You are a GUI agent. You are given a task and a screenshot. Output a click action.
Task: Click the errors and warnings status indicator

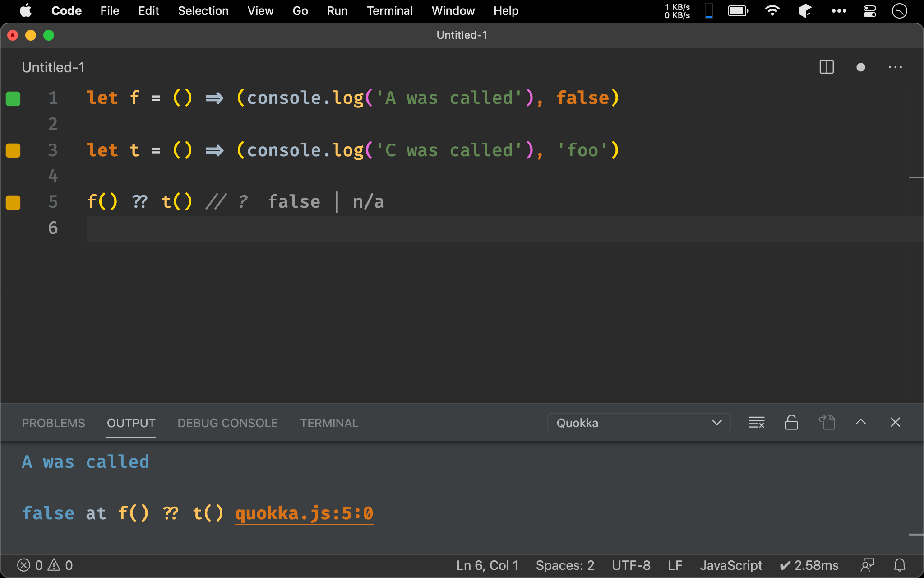tap(45, 565)
